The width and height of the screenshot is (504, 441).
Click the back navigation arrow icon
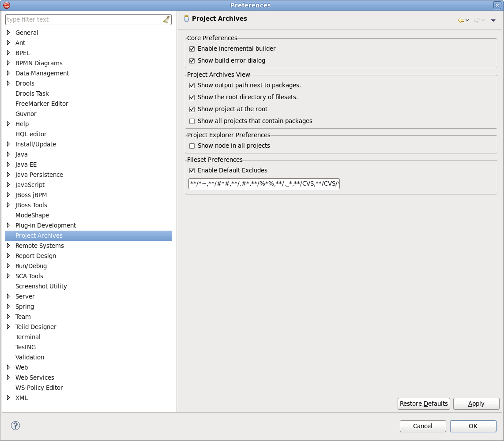pos(461,20)
